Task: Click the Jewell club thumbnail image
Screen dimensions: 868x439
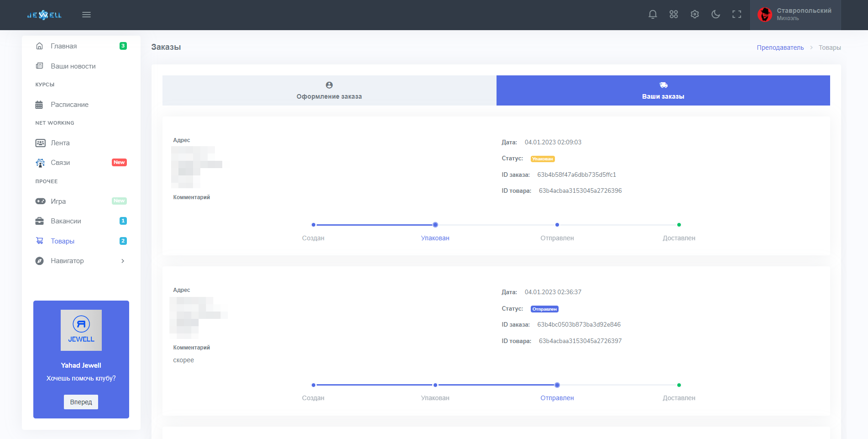Action: point(81,330)
